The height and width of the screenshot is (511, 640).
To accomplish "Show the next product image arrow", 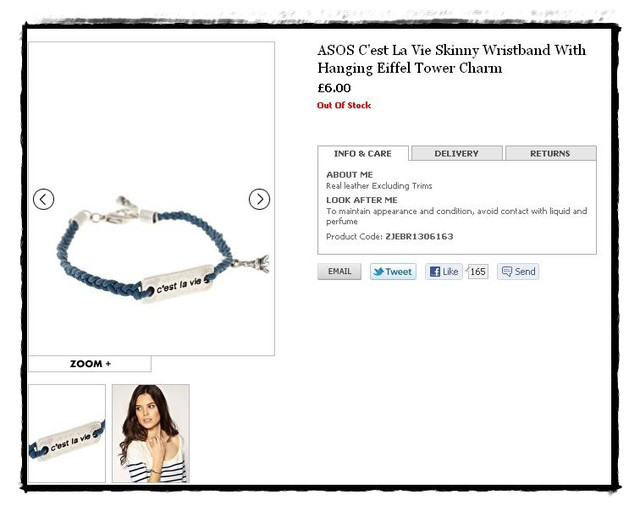I will pyautogui.click(x=259, y=200).
